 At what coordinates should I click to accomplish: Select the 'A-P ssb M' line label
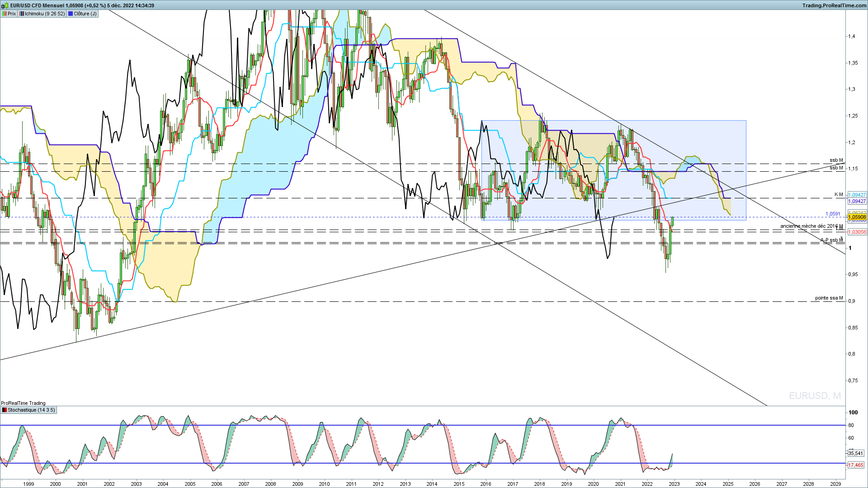pyautogui.click(x=832, y=240)
